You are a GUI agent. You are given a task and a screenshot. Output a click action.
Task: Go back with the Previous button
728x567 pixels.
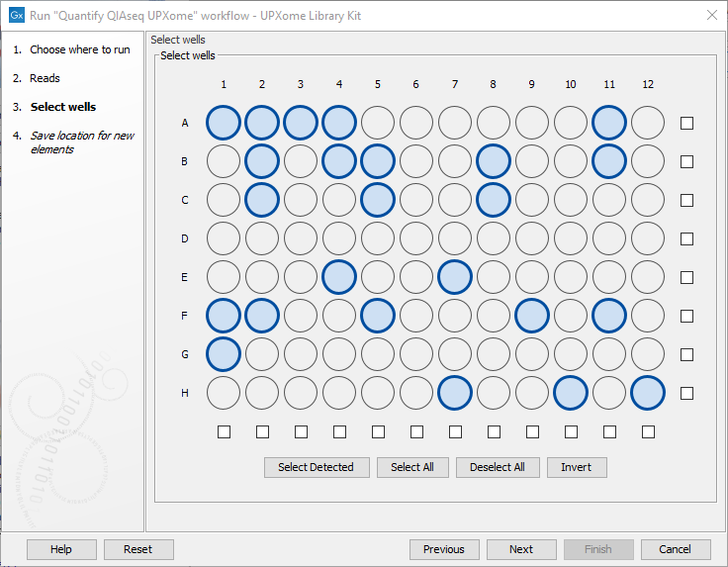[x=444, y=549]
